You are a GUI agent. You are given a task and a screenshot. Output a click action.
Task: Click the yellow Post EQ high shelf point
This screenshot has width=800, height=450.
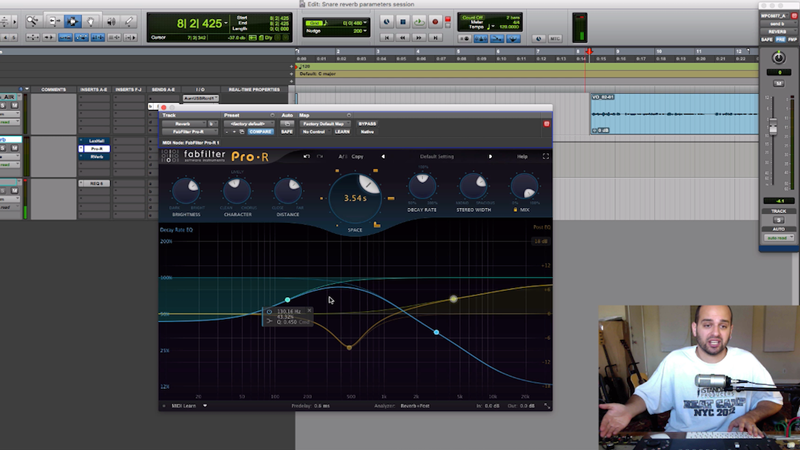click(453, 299)
